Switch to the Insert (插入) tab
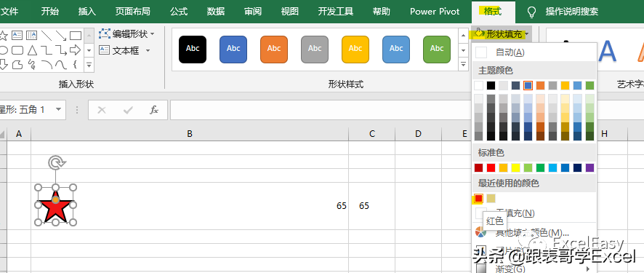The height and width of the screenshot is (273, 644). pos(87,12)
